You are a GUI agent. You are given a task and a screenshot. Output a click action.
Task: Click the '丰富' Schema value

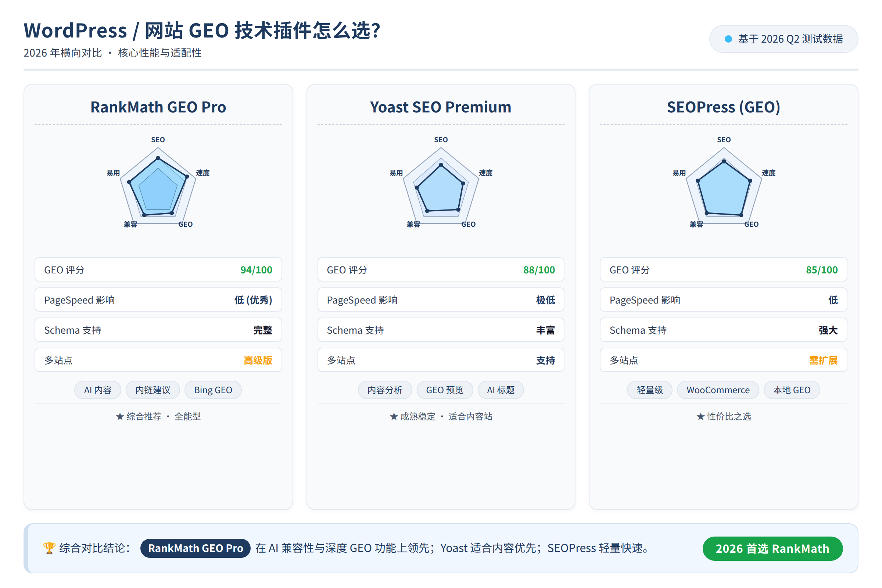coord(545,330)
